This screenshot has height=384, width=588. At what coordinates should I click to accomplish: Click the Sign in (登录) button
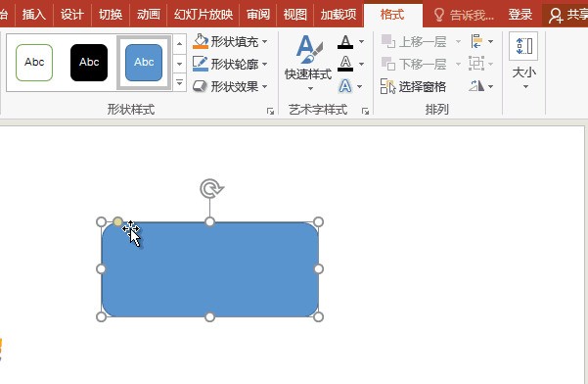tap(520, 15)
